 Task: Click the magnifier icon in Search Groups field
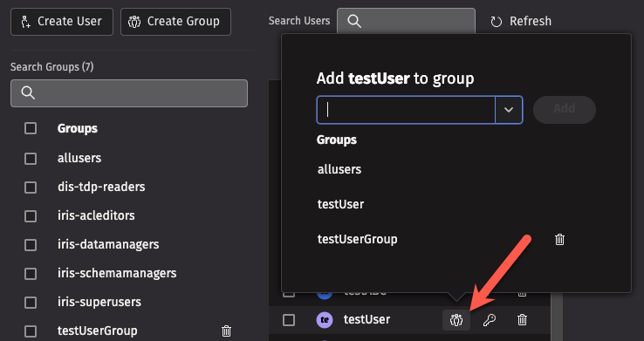point(28,92)
